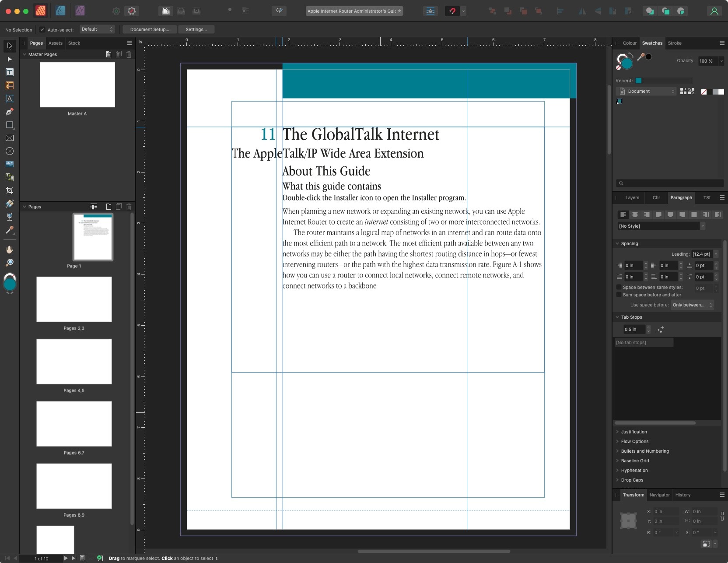Switch to the Assets tab

(56, 43)
